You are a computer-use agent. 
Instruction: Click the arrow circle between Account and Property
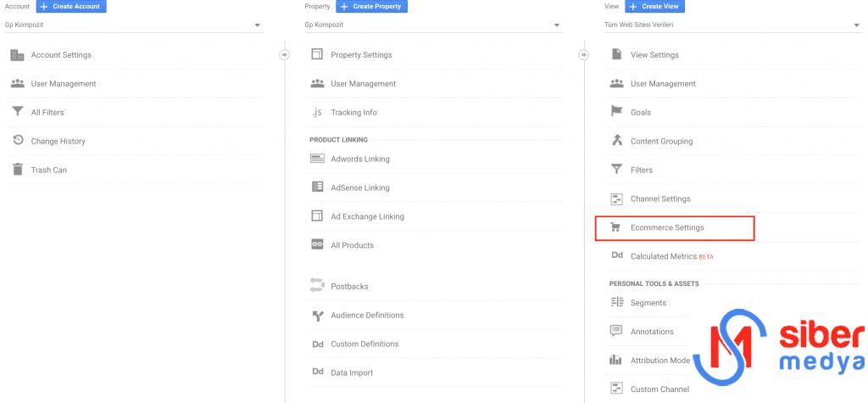click(284, 55)
